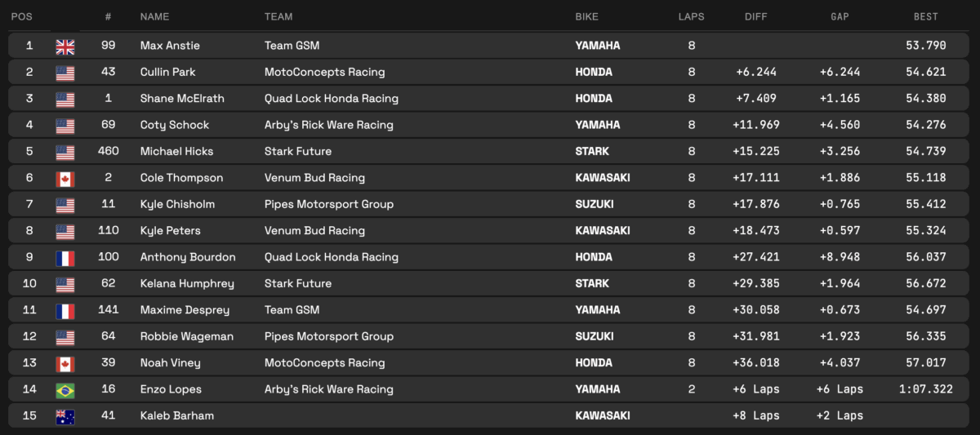Select the Quad Lock Honda Racing team in row 3

click(x=332, y=99)
